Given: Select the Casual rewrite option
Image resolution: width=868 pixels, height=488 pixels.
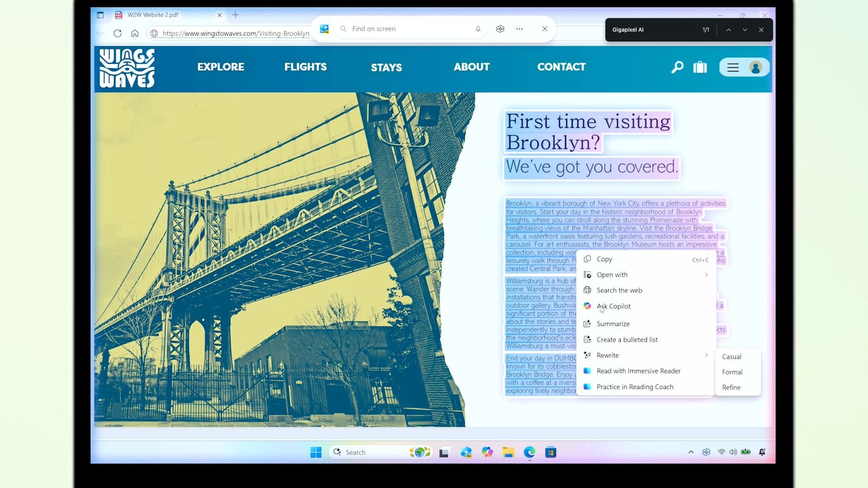Looking at the screenshot, I should click(731, 357).
